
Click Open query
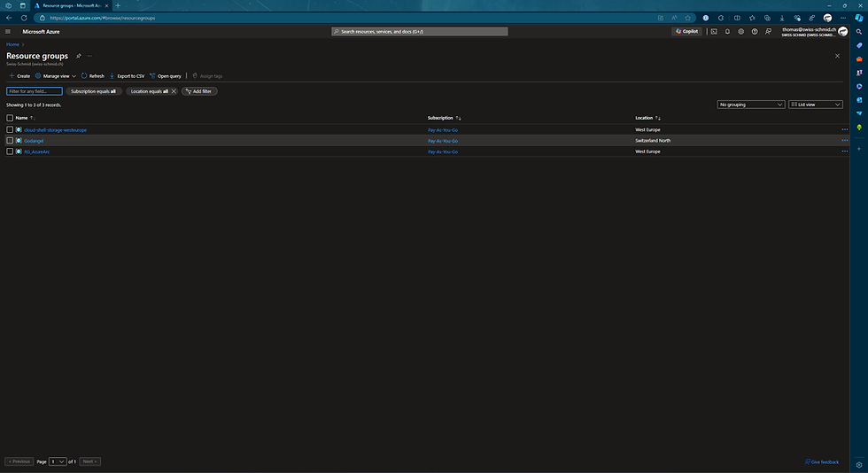pos(166,76)
